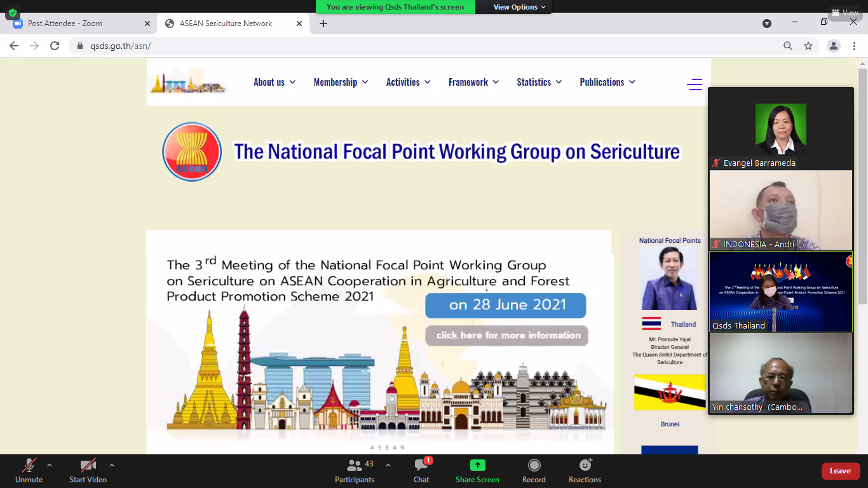Viewport: 868px width, 488px height.
Task: Open the View Options dropdown
Action: pos(519,7)
